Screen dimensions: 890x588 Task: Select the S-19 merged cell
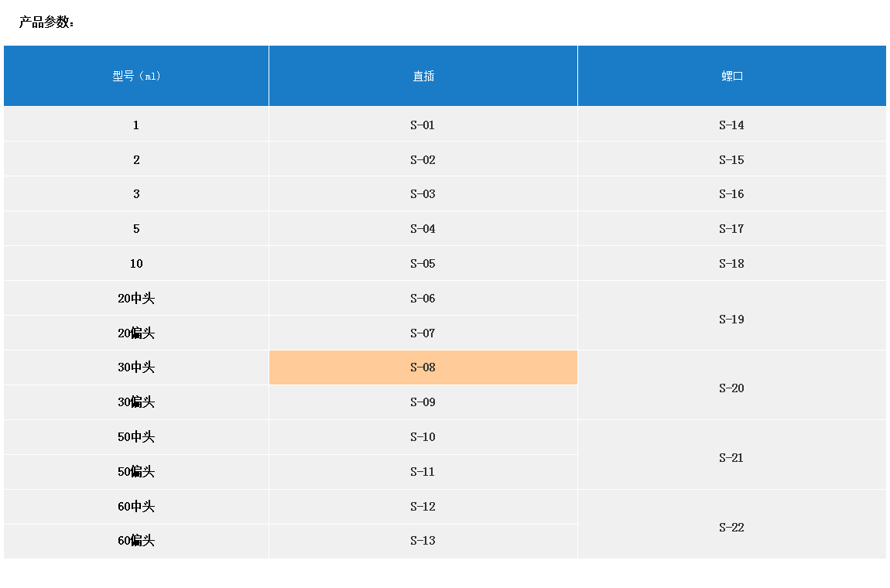[731, 319]
